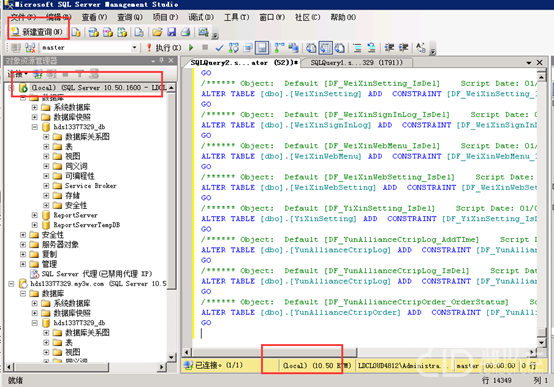Screen dimensions: 554x387
Task: Click the Save floppy disk icon
Action: pos(172,32)
